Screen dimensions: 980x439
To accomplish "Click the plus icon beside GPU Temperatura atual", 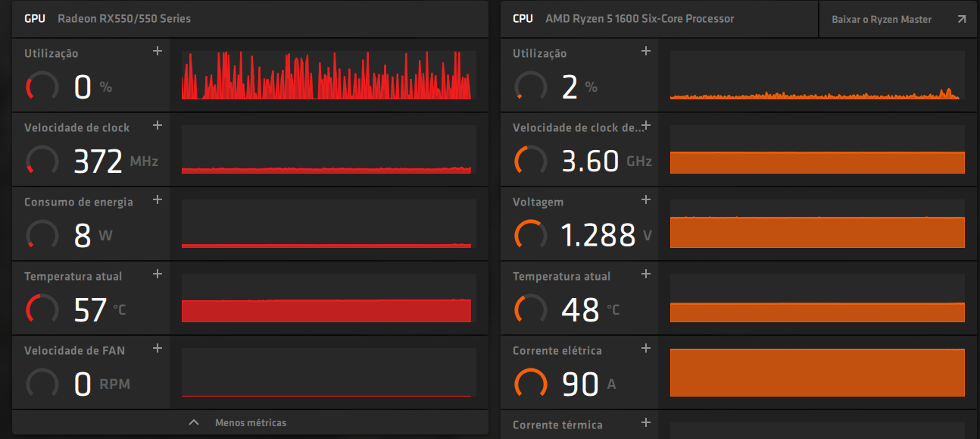I will click(x=158, y=274).
